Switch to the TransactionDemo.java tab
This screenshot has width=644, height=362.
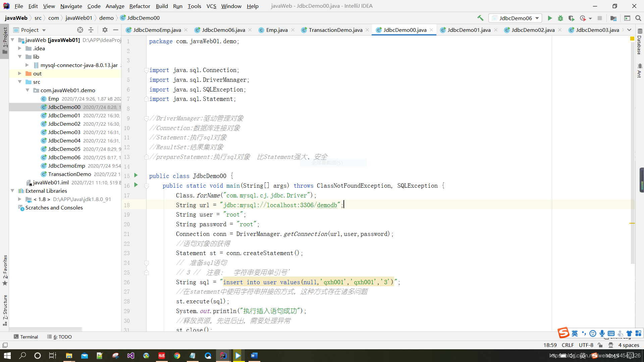[335, 30]
